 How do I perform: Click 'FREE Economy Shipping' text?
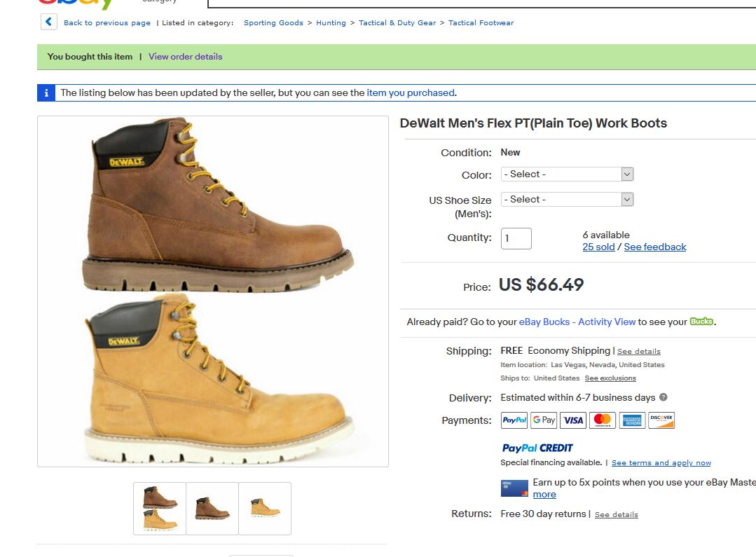[556, 350]
